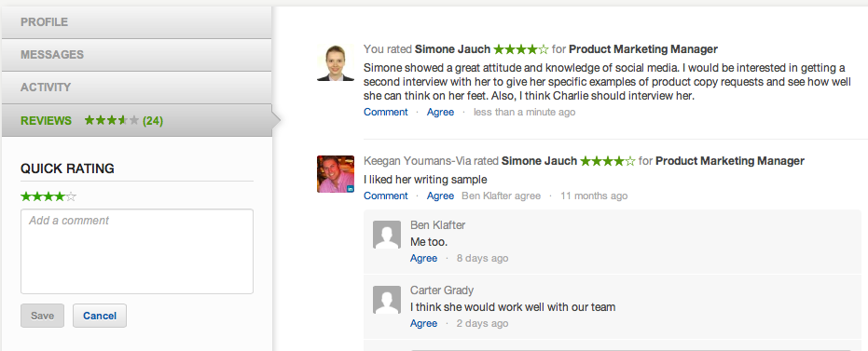Agree with Ben Klafter's 'Me too.' comment
This screenshot has width=868, height=351.
click(423, 258)
